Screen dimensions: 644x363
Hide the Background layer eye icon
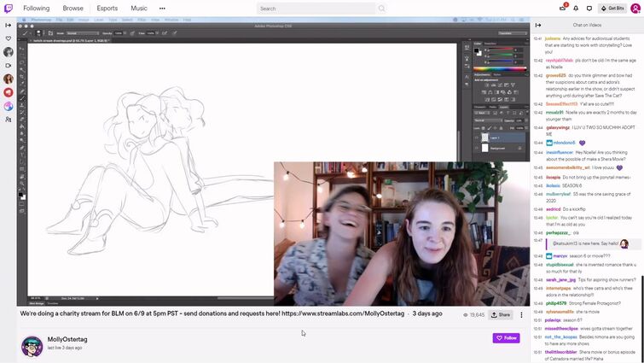[477, 148]
